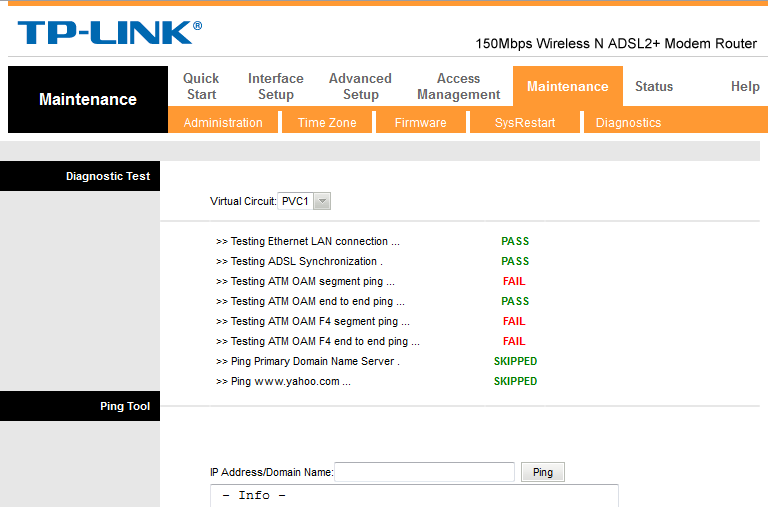Viewport: 768px width, 507px height.
Task: Click SKIPPED result for Primary Domain Name Server
Action: point(515,362)
